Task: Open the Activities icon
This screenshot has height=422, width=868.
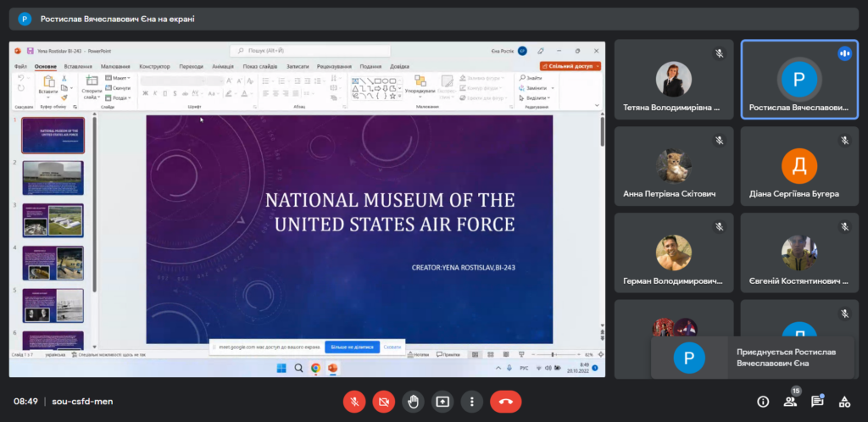Action: [844, 401]
